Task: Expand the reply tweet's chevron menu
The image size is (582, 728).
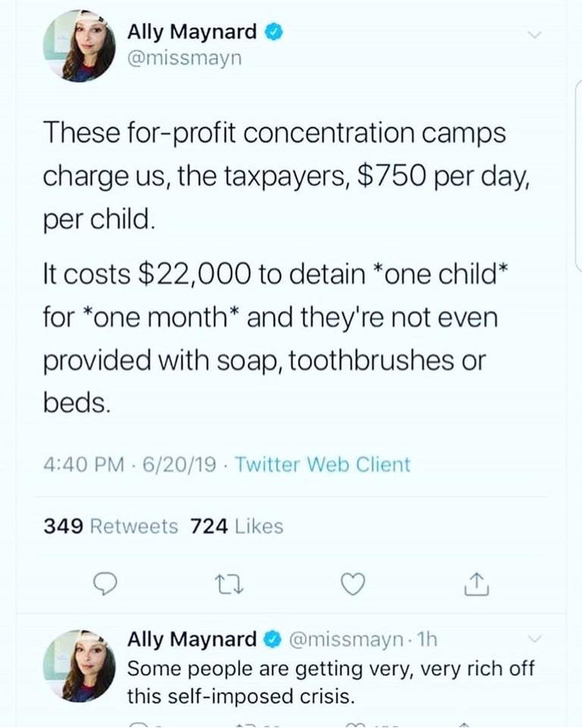Action: (535, 639)
